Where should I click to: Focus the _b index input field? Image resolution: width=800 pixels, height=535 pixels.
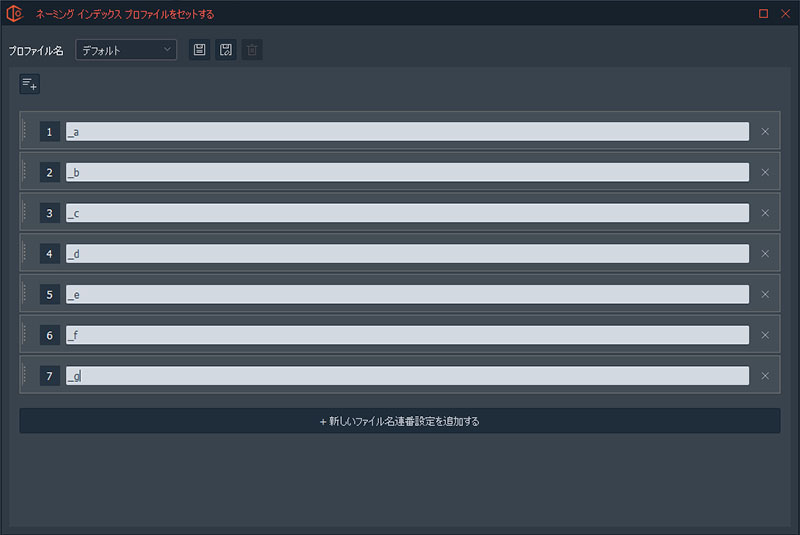tap(407, 172)
